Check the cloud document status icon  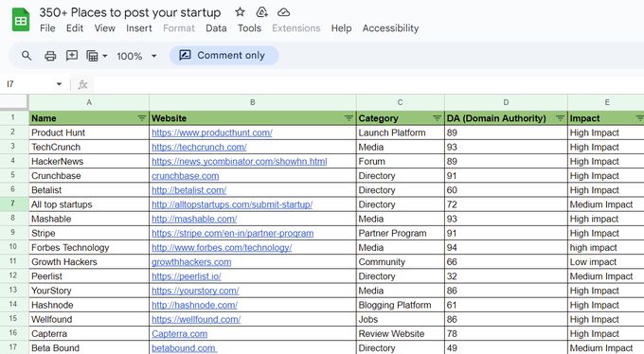pos(283,12)
